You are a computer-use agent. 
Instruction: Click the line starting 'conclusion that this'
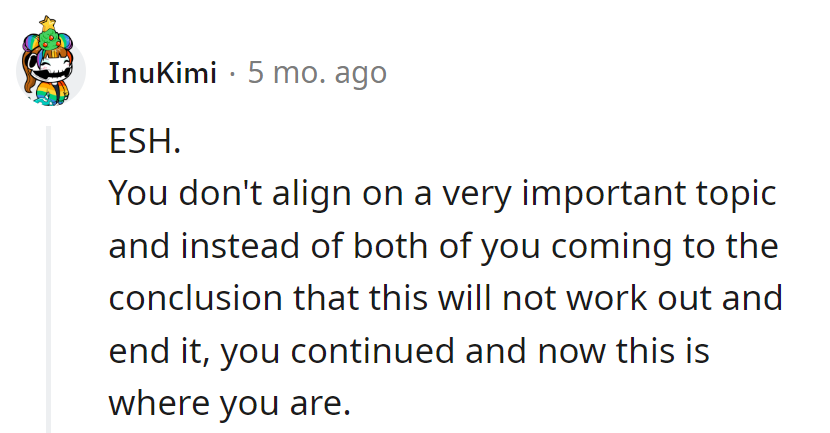pyautogui.click(x=446, y=298)
